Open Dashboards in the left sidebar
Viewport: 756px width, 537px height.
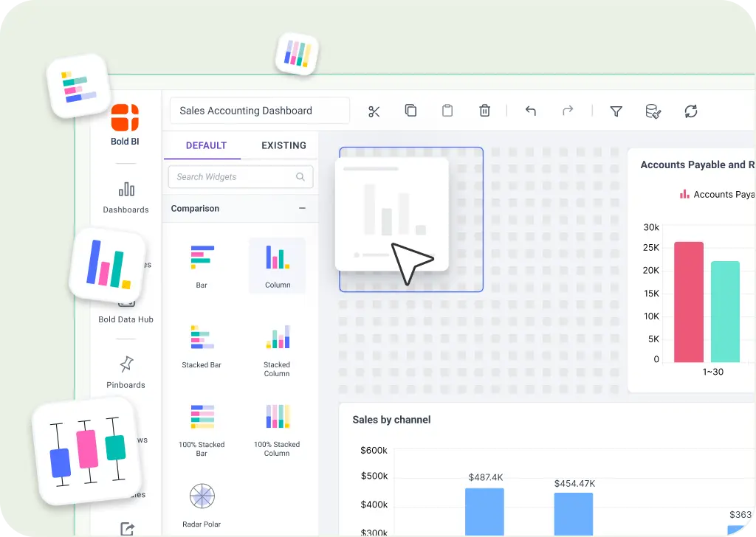pos(126,197)
